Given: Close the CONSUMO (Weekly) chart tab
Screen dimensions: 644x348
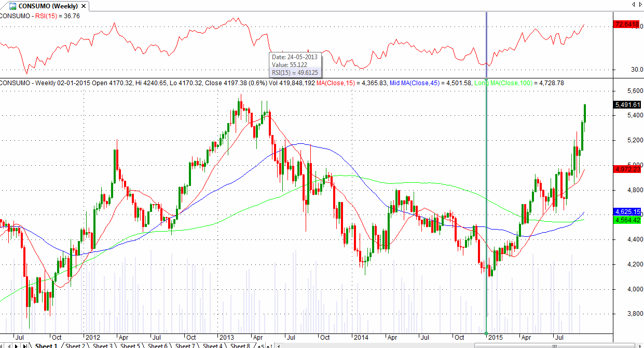Looking at the screenshot, I should (84, 6).
